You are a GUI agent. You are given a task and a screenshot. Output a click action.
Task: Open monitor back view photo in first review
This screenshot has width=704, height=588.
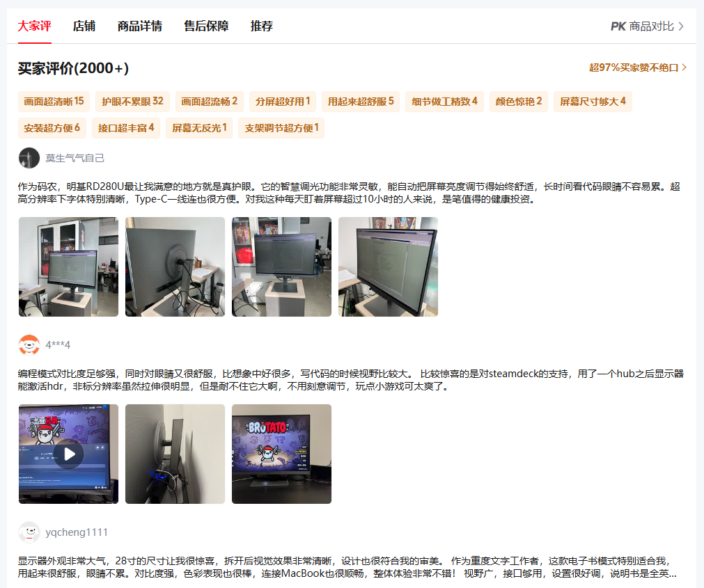coord(175,267)
